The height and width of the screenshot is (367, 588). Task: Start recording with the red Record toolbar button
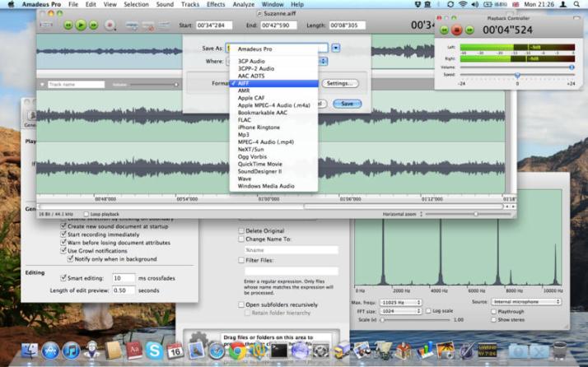(110, 26)
